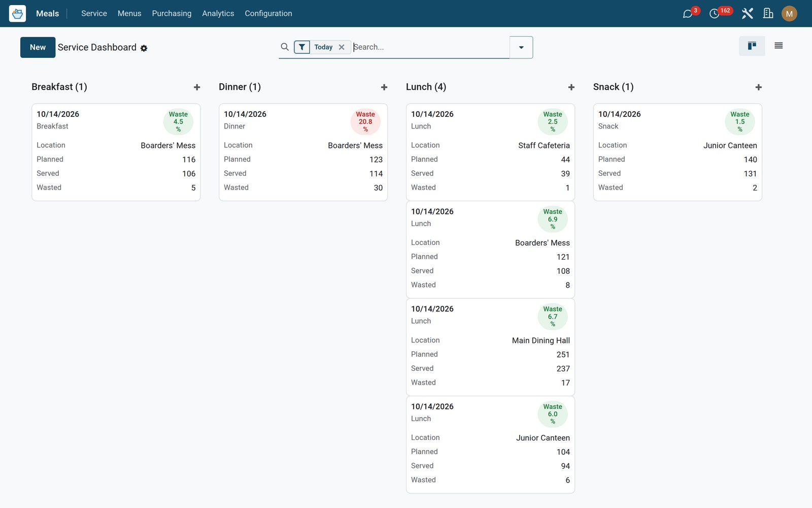Click the 20.8% waste badge on Dinner
Viewport: 812px width, 508px height.
click(365, 122)
